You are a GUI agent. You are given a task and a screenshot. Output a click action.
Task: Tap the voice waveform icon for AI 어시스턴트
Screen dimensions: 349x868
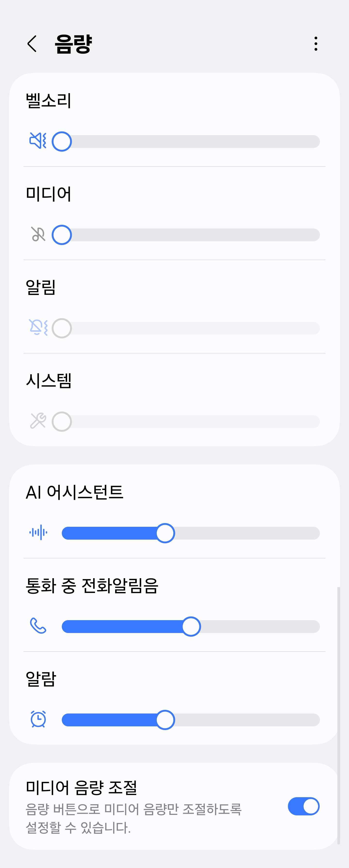point(38,532)
